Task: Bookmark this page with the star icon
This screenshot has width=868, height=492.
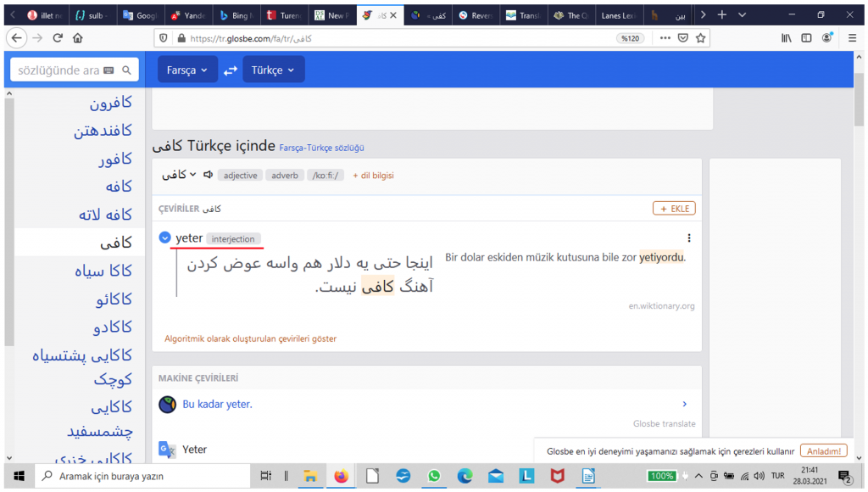Action: [701, 38]
